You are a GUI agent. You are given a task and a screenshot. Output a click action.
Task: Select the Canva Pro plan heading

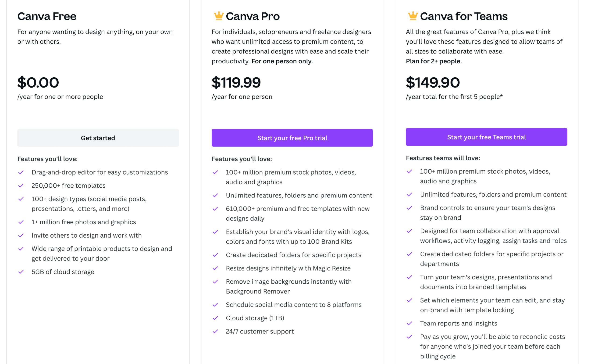click(253, 16)
